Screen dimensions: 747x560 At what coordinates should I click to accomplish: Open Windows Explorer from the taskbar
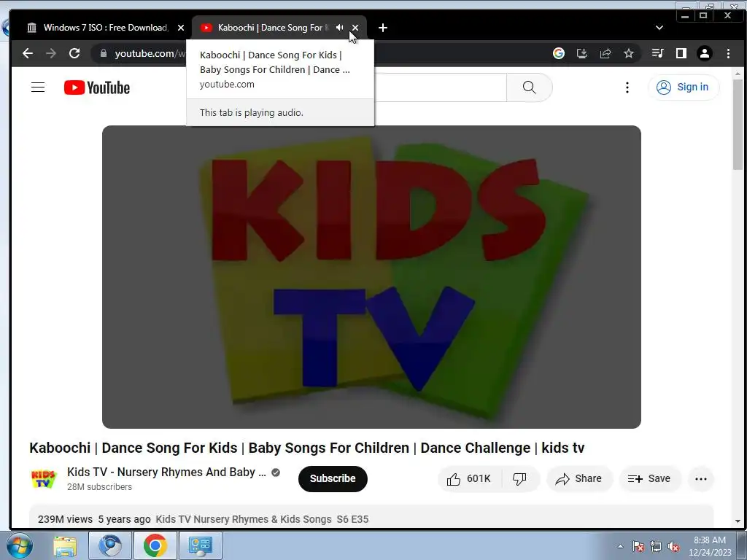[x=65, y=545]
